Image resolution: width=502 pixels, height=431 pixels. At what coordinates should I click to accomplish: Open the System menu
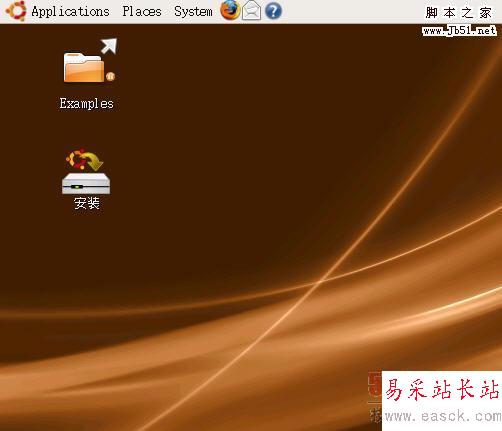(193, 12)
